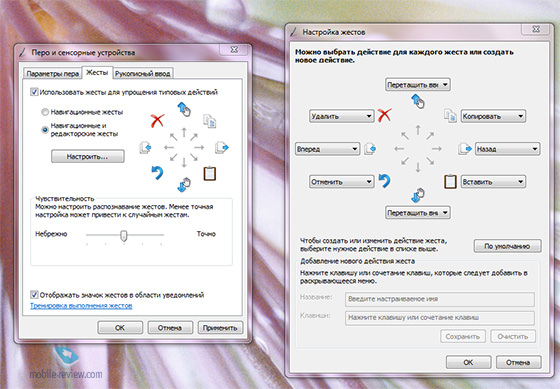The image size is (560, 389).
Task: Click the Применить button
Action: [220, 328]
